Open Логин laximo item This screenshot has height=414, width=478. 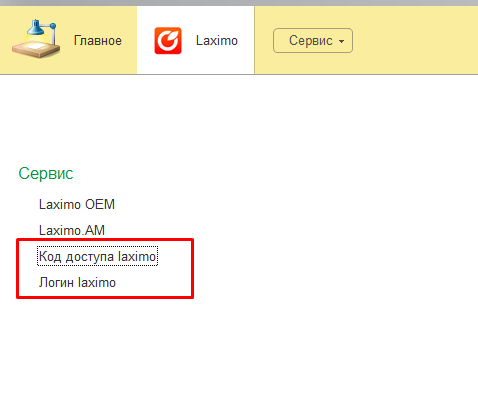(x=77, y=282)
